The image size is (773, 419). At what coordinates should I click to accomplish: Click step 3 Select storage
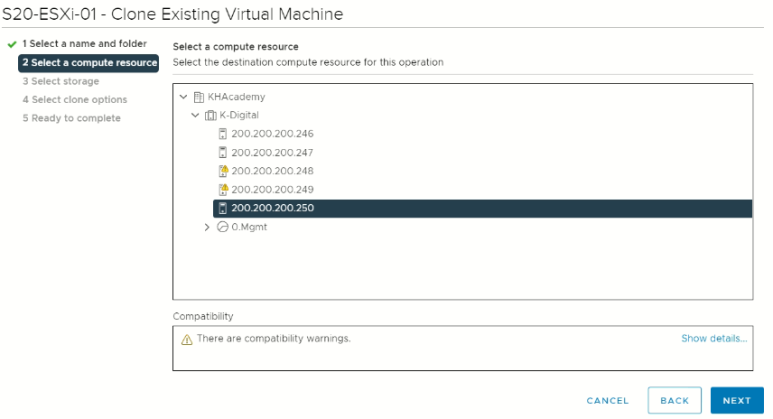(61, 81)
